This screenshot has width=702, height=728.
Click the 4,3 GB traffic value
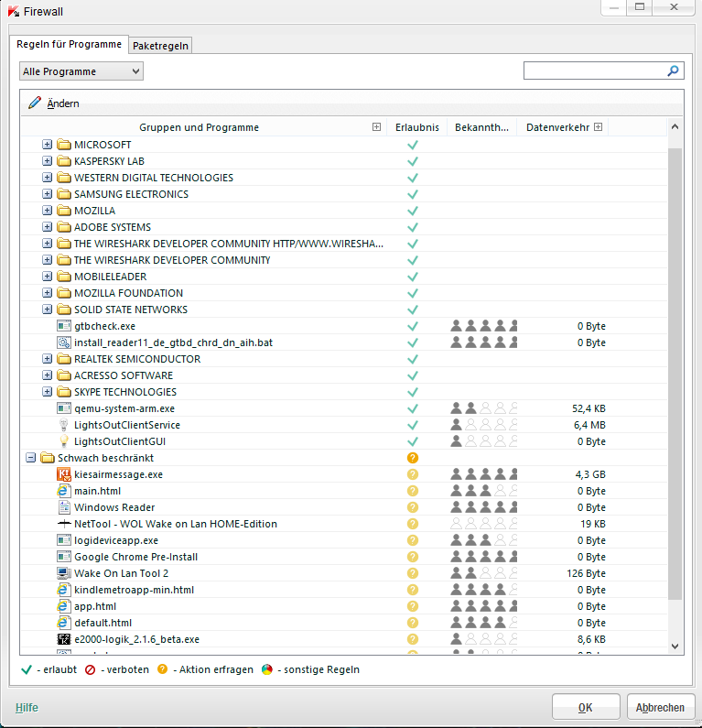[x=590, y=474]
